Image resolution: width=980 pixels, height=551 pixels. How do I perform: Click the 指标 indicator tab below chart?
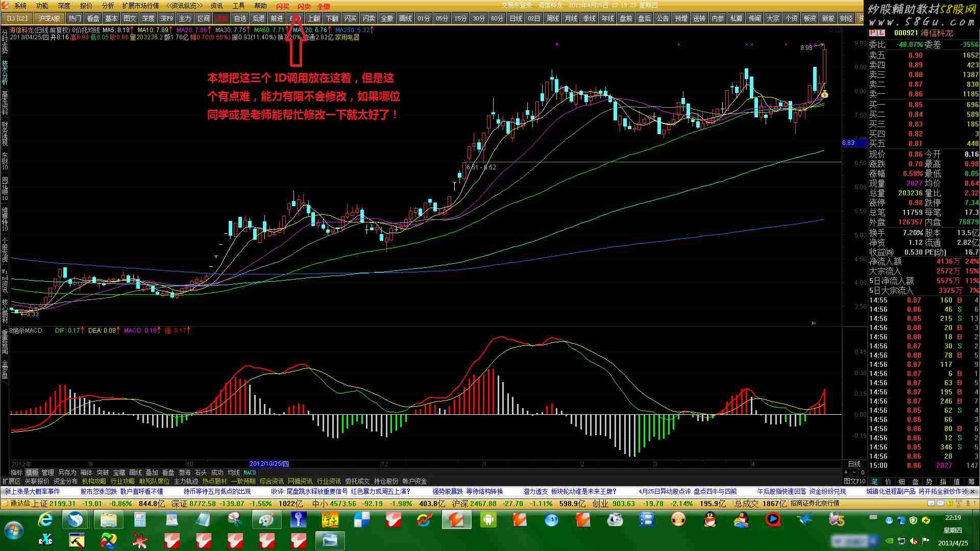tap(17, 472)
